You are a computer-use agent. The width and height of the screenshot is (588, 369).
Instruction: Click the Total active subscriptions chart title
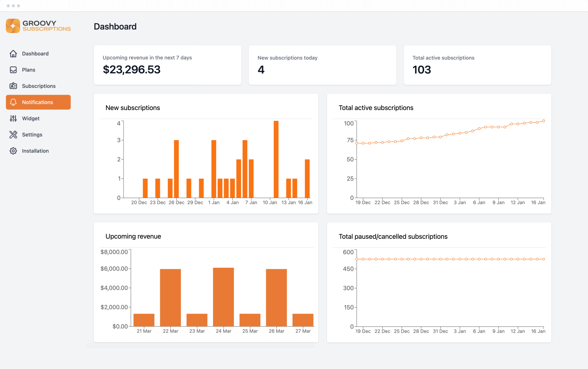point(376,108)
